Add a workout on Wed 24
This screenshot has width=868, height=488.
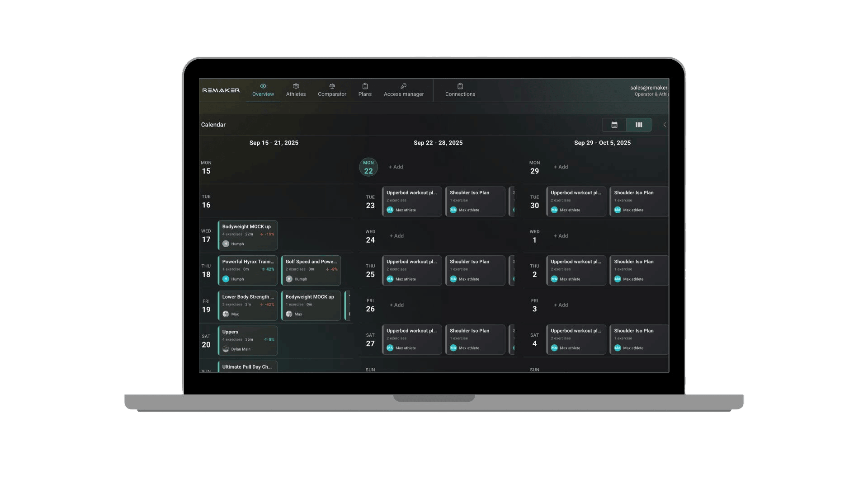(396, 236)
